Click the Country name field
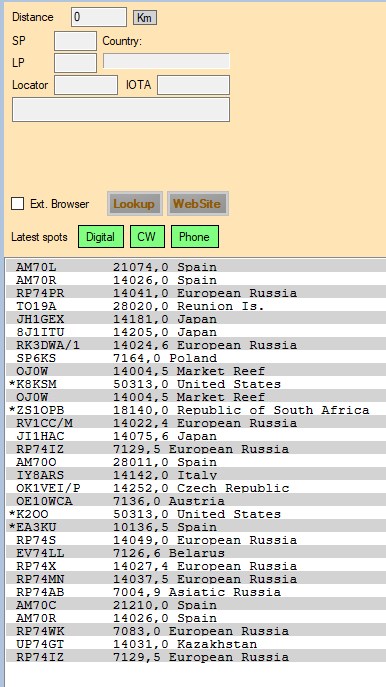Image resolution: width=386 pixels, height=687 pixels. pos(166,61)
